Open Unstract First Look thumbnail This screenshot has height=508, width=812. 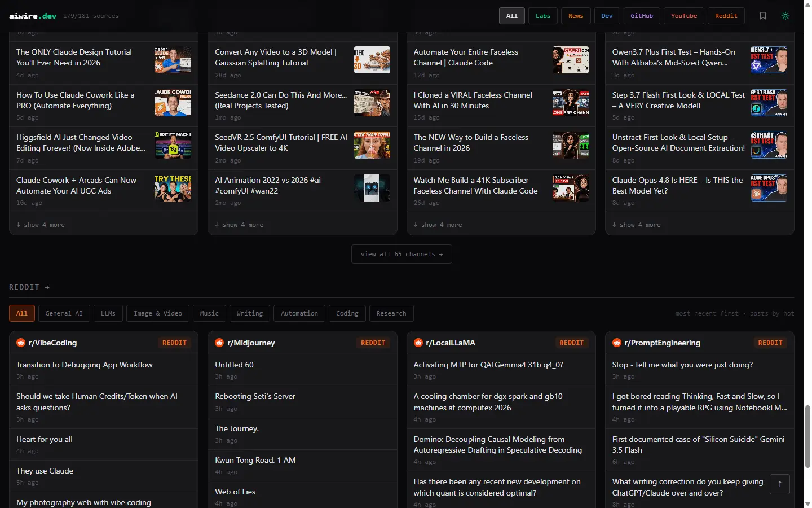(x=769, y=145)
